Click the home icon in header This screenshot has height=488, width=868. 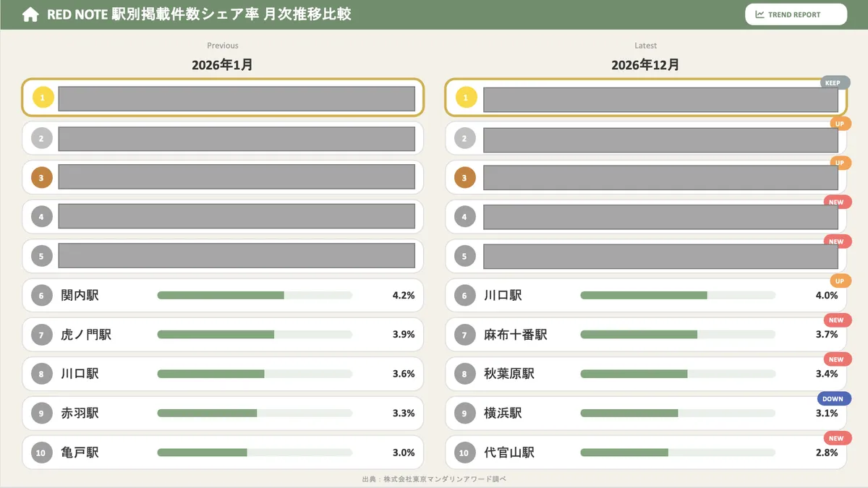(x=30, y=15)
